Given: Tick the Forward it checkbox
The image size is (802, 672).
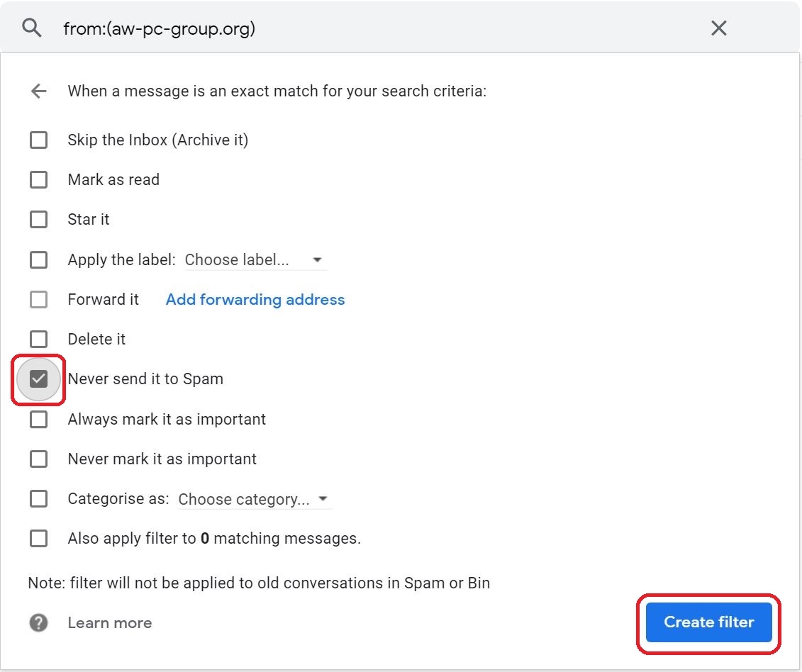Looking at the screenshot, I should point(38,299).
